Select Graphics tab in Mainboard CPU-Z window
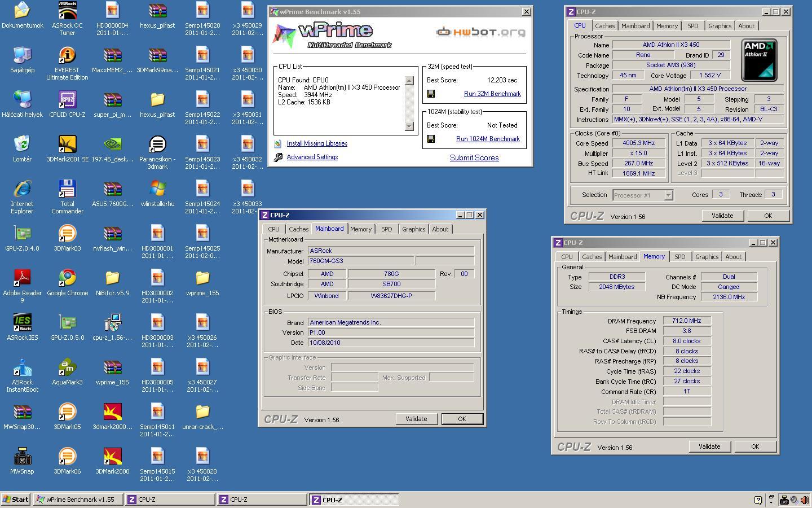Viewport: 812px width, 508px height. click(x=413, y=229)
